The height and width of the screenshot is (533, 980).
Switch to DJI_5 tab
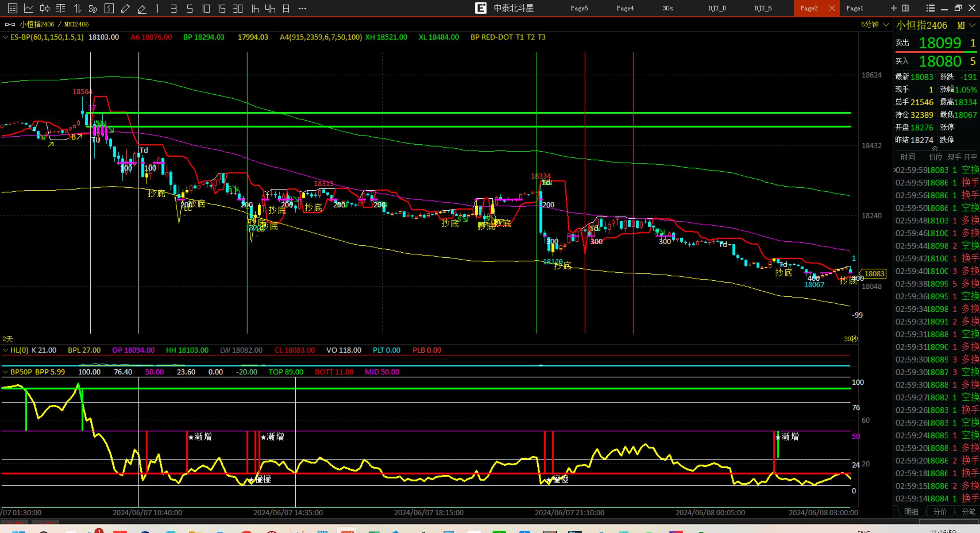[x=763, y=8]
